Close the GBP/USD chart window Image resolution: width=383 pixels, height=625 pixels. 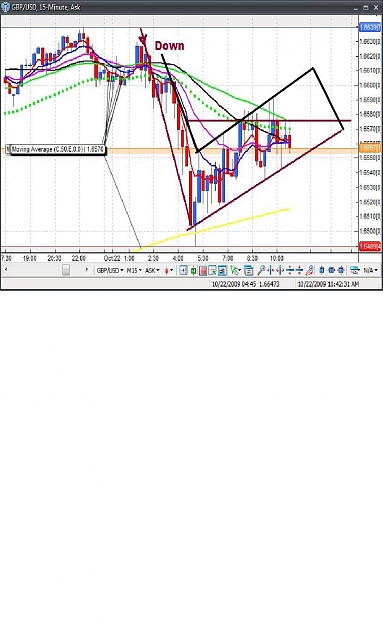coord(376,7)
